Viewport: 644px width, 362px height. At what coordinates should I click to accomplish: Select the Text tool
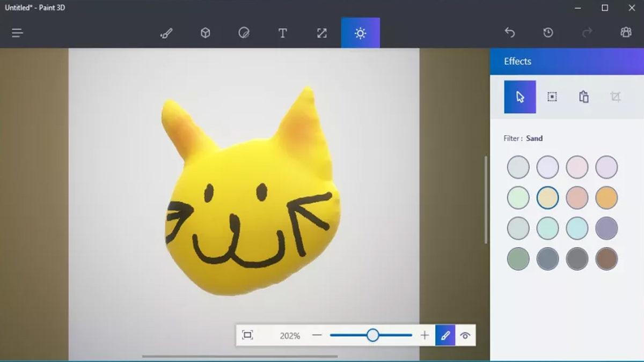pos(282,33)
